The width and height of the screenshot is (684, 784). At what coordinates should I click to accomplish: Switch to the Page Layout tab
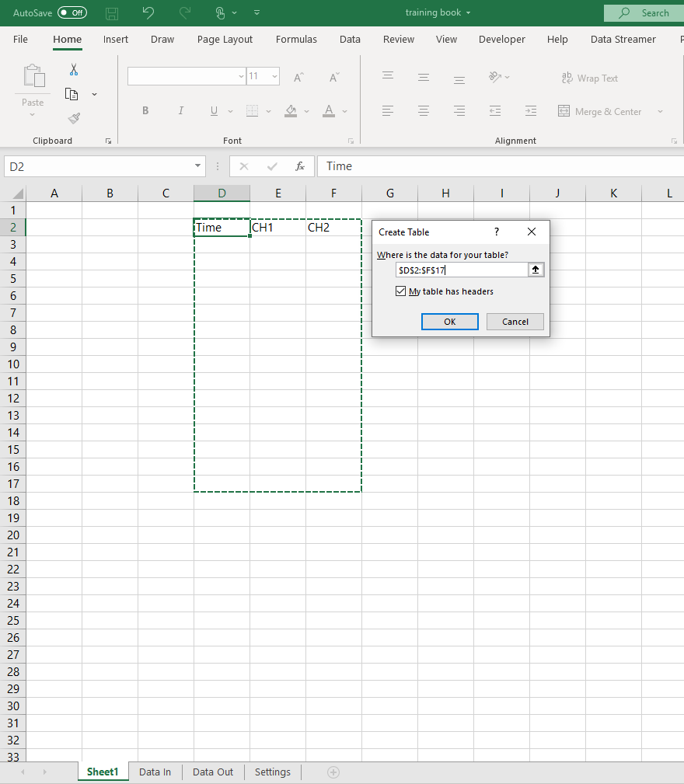click(225, 39)
